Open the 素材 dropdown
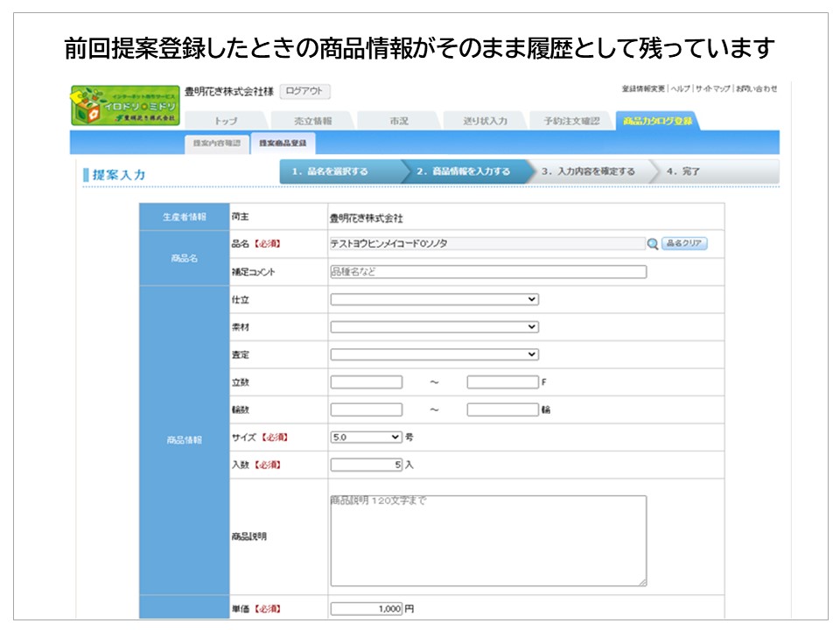 click(x=434, y=327)
